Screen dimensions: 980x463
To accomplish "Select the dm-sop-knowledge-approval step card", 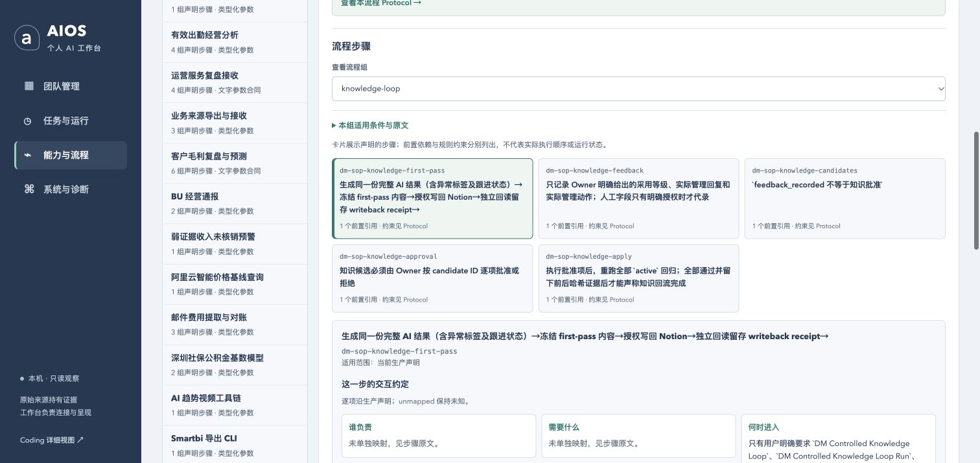I will point(432,278).
